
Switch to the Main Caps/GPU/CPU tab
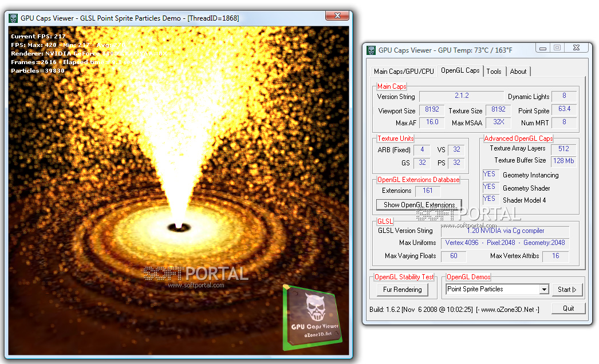pos(404,72)
